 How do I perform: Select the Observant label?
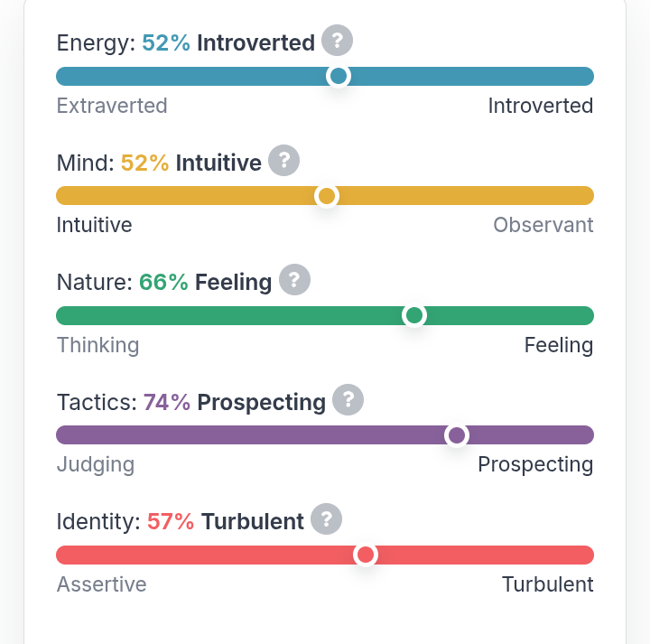543,225
